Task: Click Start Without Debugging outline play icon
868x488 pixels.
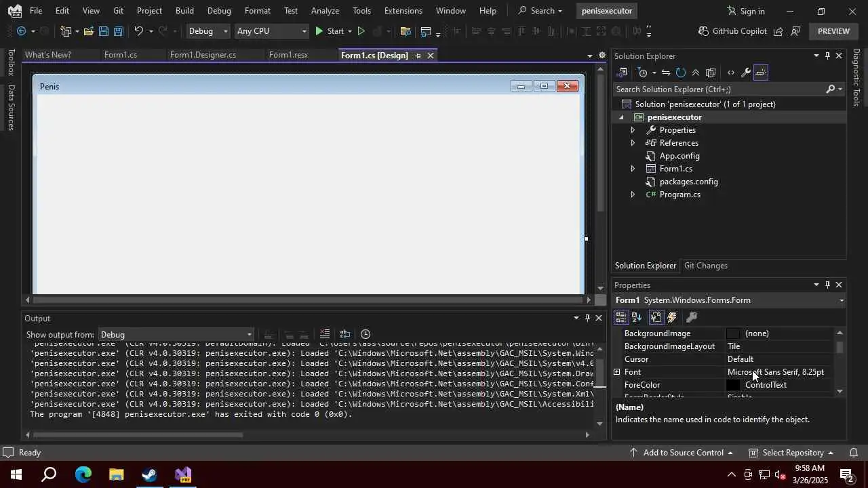Action: click(x=361, y=31)
